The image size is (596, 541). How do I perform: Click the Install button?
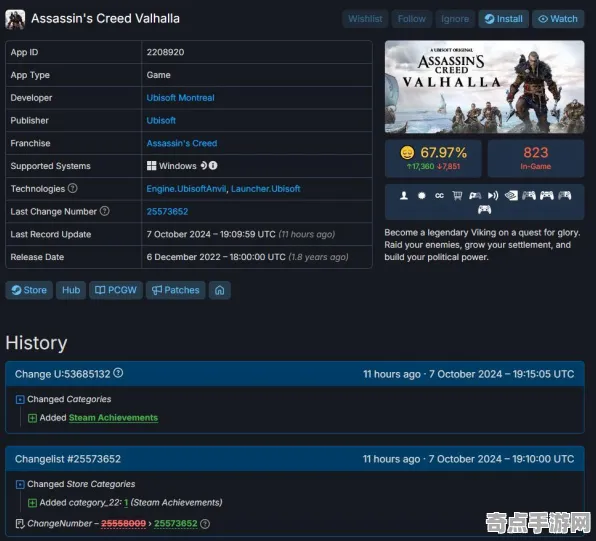(x=504, y=19)
